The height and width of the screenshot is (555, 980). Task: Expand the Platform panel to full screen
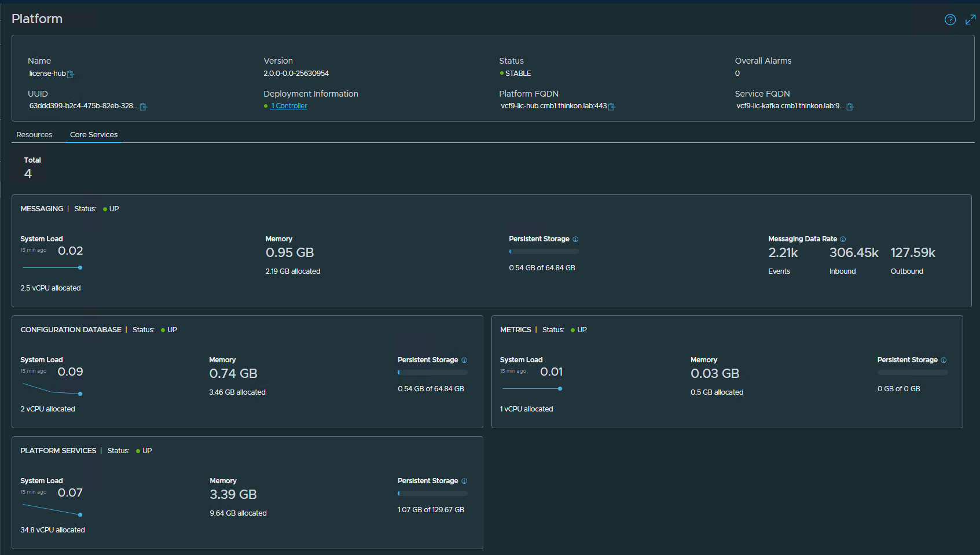[971, 20]
